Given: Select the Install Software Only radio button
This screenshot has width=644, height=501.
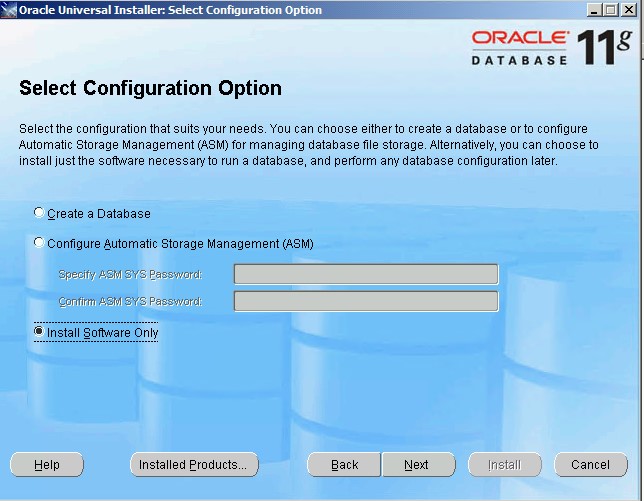Looking at the screenshot, I should pos(39,332).
